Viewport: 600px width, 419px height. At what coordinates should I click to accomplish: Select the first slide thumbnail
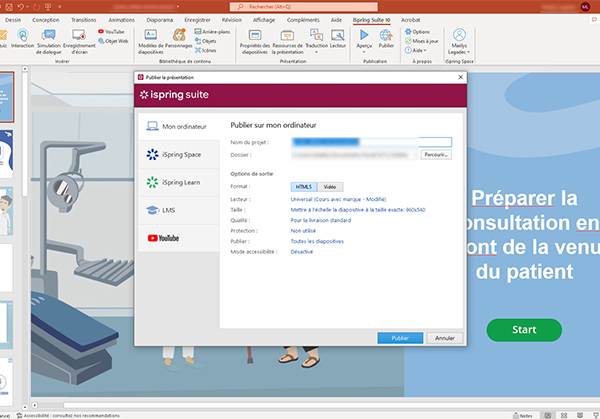[x=7, y=97]
